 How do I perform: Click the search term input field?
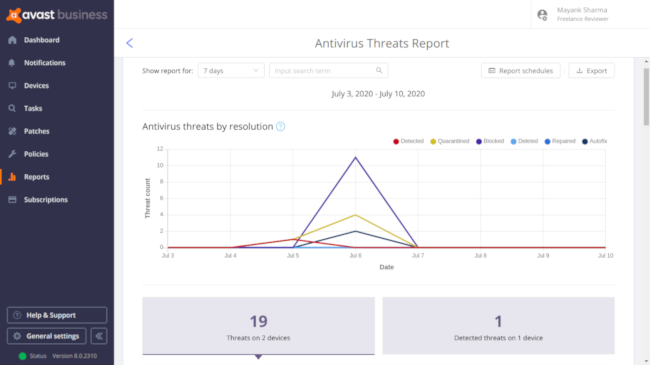coord(328,71)
